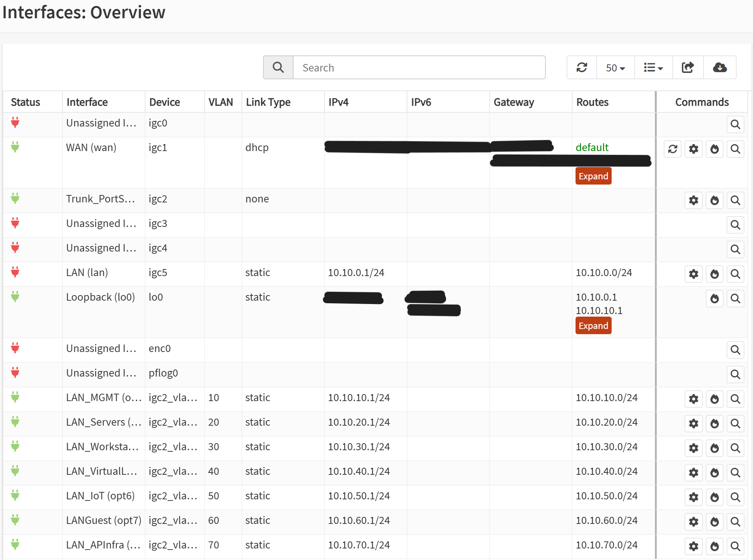Open gear settings for LAN_IoT (opt6)
Viewport: 753px width, 560px height.
point(693,497)
